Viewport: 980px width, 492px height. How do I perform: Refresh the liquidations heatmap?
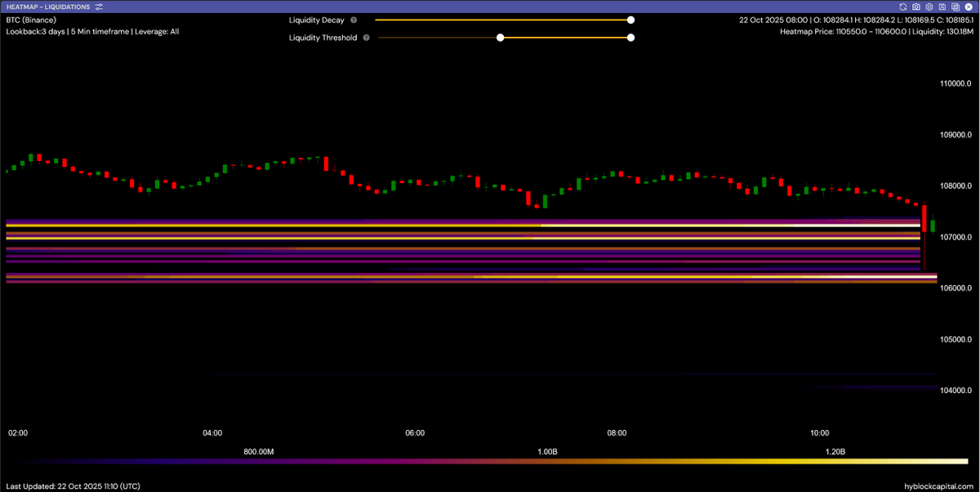point(903,7)
